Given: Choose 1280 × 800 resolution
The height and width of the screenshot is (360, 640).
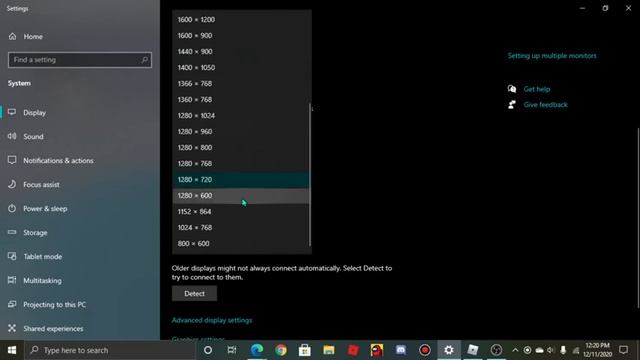Looking at the screenshot, I should (x=241, y=147).
